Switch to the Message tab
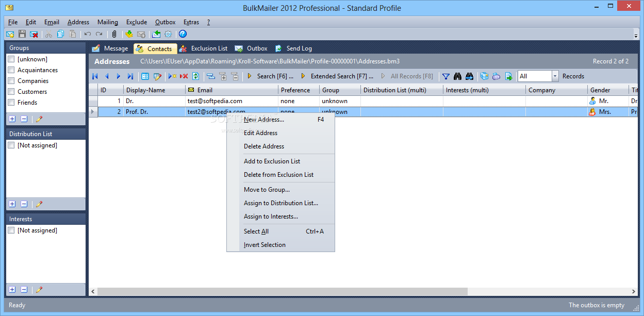This screenshot has width=644, height=316. 110,48
